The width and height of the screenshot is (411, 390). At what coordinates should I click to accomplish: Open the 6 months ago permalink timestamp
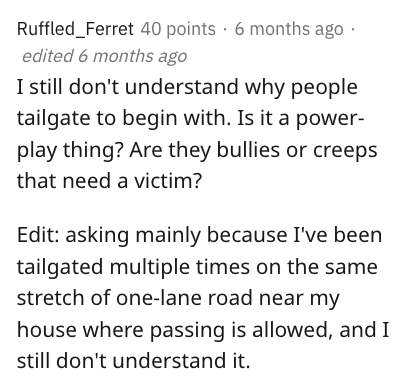[289, 29]
